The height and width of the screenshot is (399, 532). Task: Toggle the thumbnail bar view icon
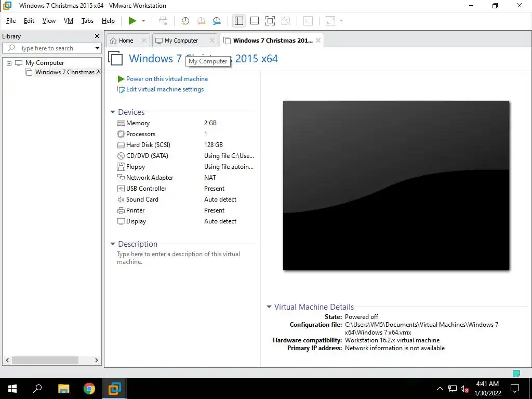tap(255, 21)
